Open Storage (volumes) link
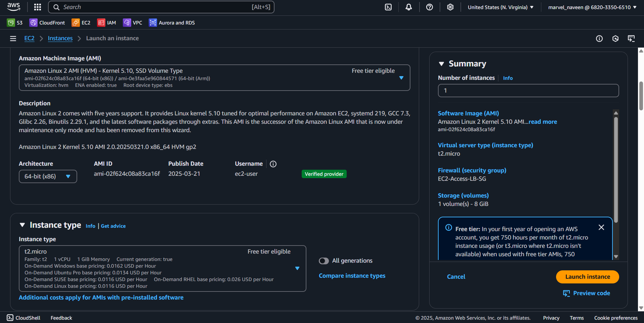This screenshot has height=323, width=644. pos(463,196)
